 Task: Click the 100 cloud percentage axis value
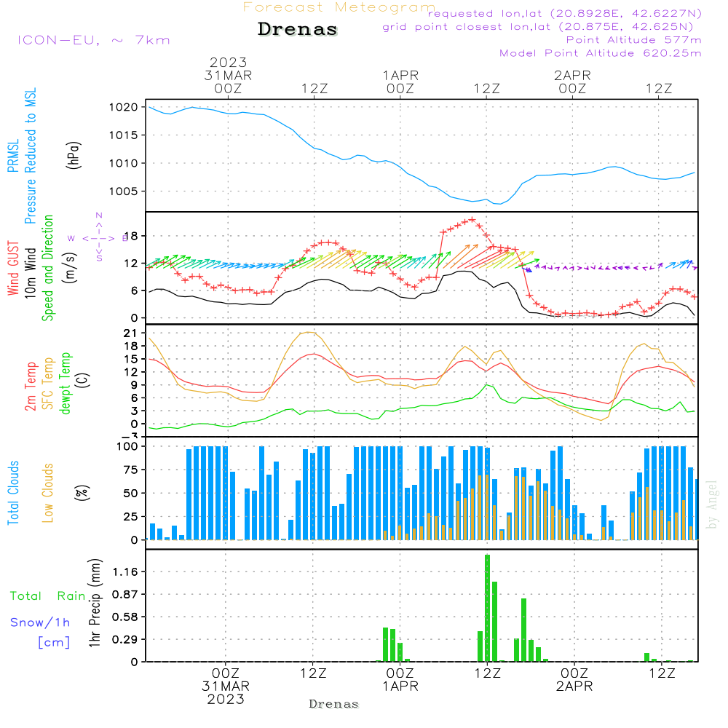[127, 446]
